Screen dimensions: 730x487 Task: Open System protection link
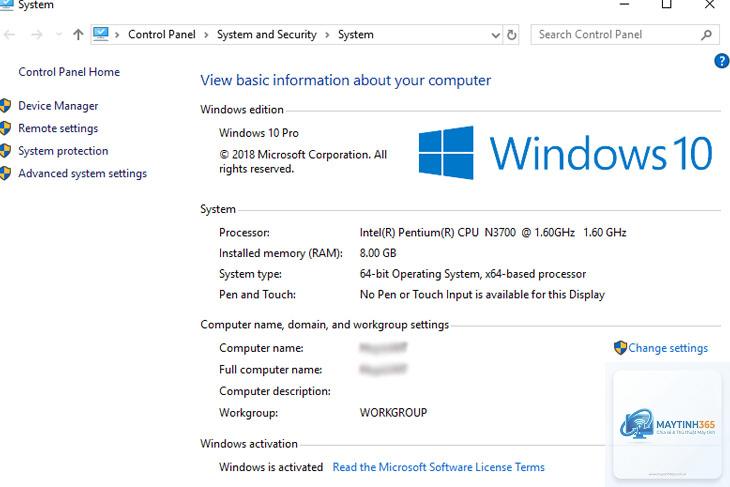pyautogui.click(x=63, y=151)
